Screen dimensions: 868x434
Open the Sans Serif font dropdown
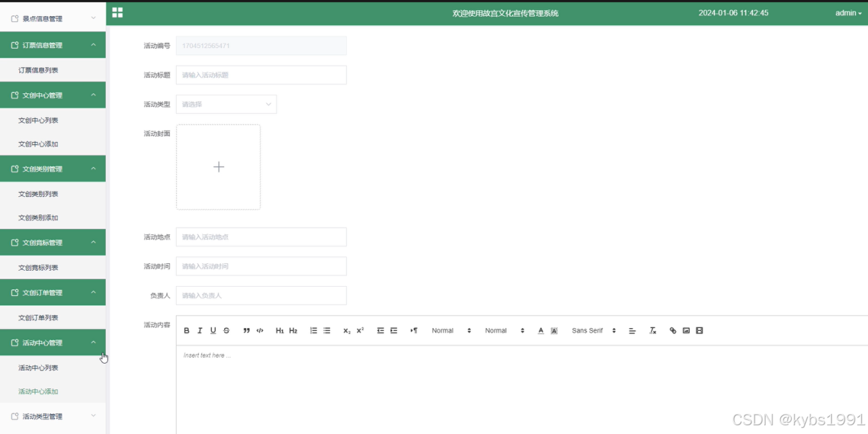pyautogui.click(x=594, y=331)
